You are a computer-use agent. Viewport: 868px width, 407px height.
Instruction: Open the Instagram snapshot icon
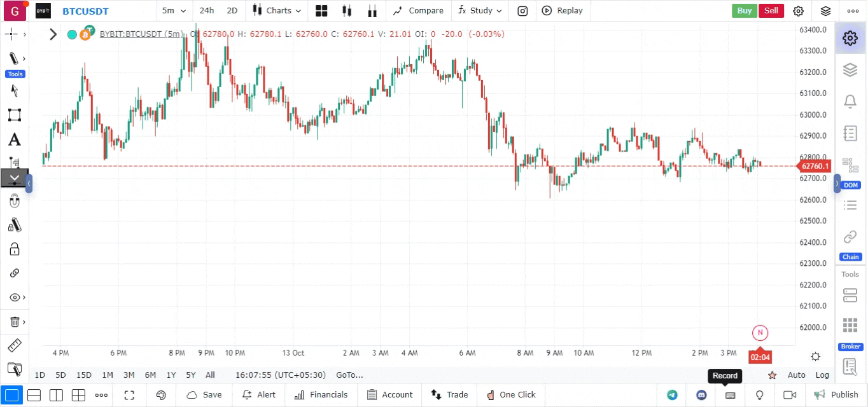pos(522,11)
